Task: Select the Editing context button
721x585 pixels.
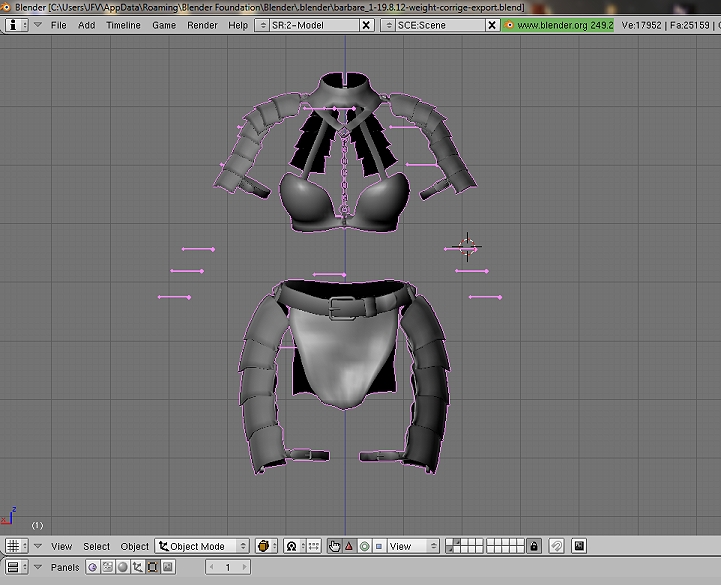Action: tap(153, 567)
